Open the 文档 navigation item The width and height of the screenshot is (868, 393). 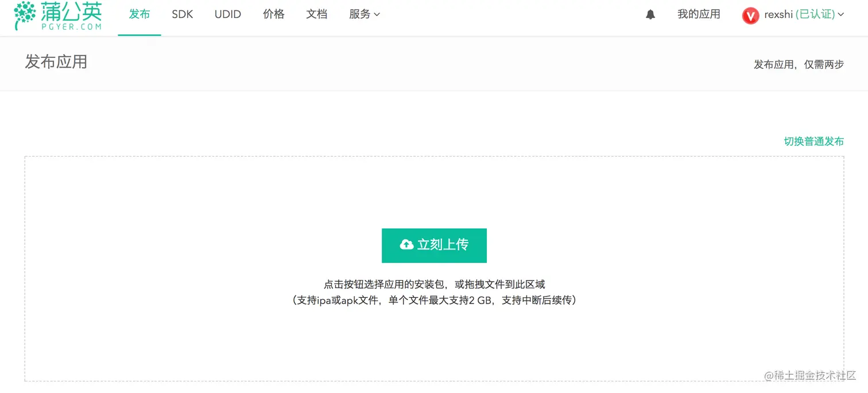pos(317,14)
